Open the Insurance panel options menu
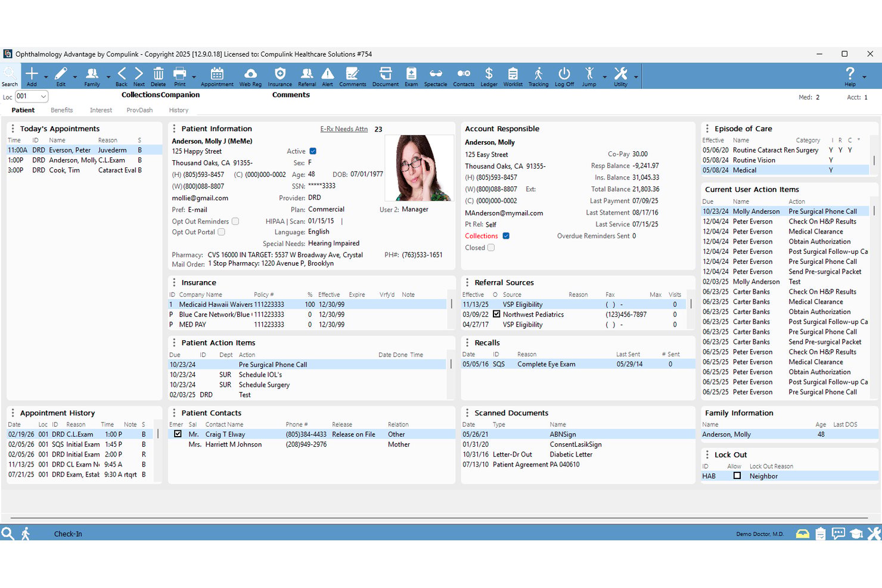Image resolution: width=882 pixels, height=588 pixels. [x=174, y=282]
